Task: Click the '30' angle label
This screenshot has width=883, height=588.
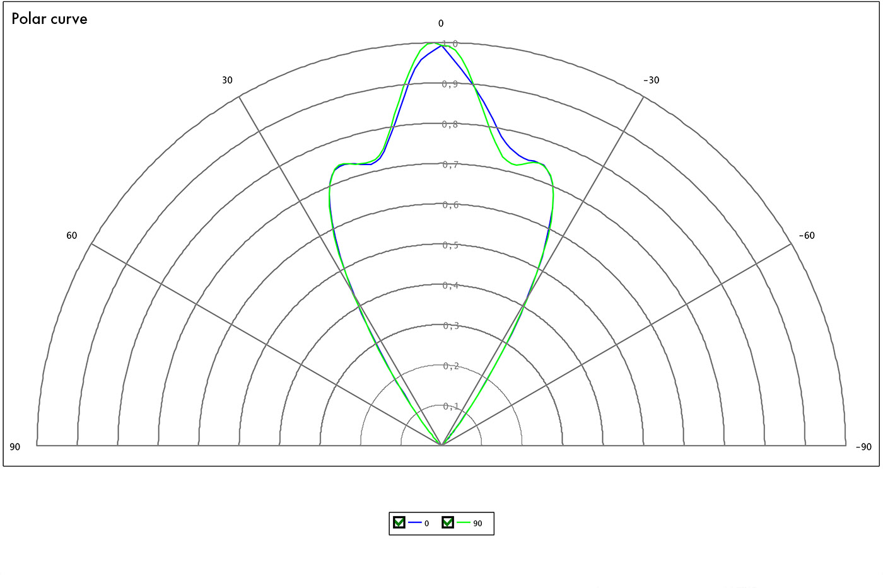Action: click(x=227, y=80)
